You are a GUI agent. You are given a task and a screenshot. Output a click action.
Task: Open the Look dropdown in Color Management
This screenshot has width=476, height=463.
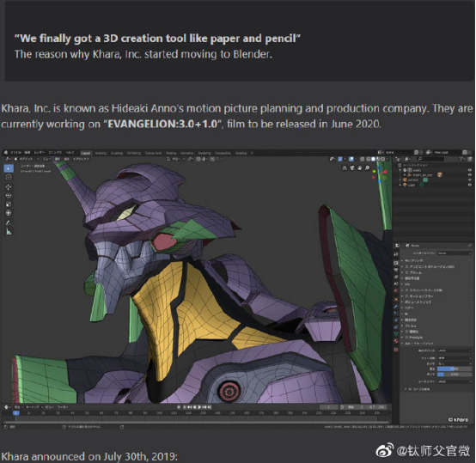coord(455,363)
